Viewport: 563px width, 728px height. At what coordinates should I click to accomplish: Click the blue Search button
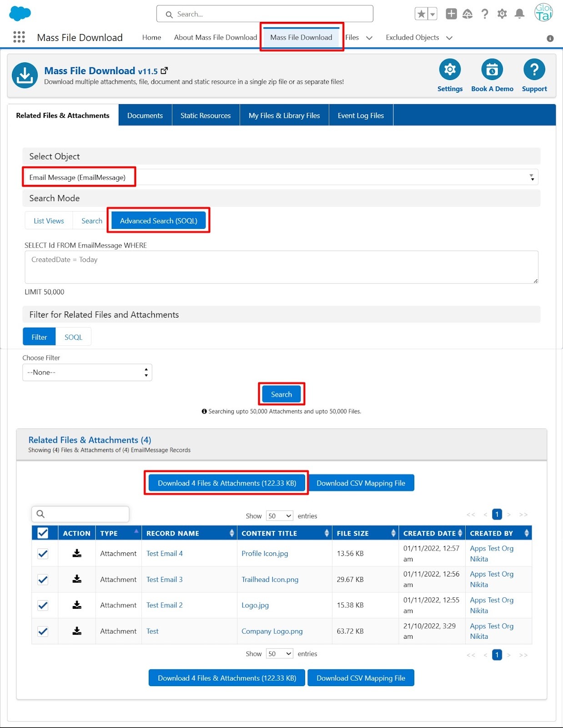(x=281, y=394)
